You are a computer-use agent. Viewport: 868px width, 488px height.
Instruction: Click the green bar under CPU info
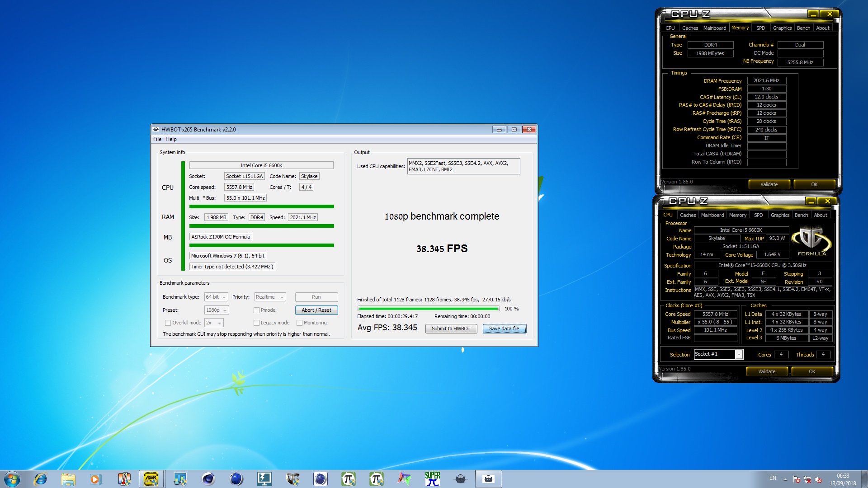click(262, 206)
